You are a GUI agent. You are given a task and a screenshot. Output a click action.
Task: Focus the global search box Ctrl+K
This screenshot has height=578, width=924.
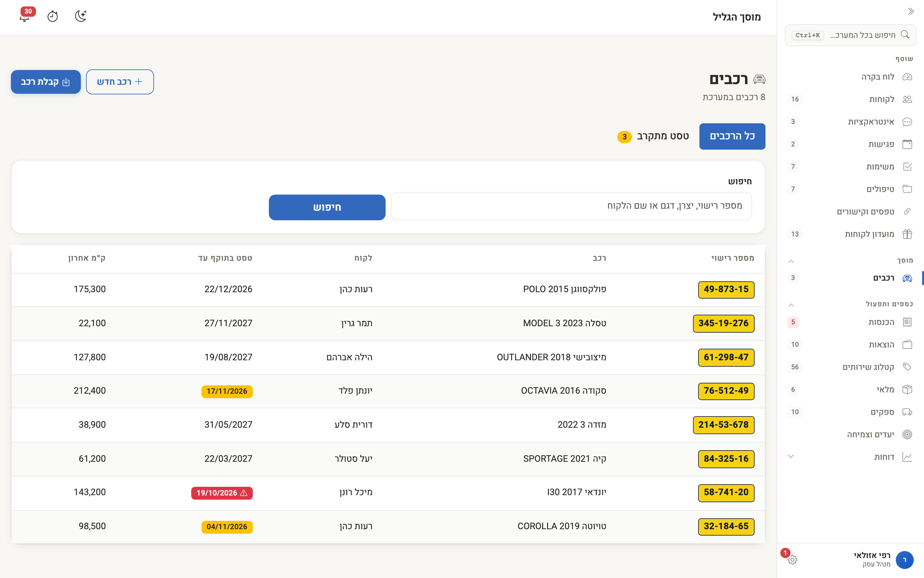point(850,35)
